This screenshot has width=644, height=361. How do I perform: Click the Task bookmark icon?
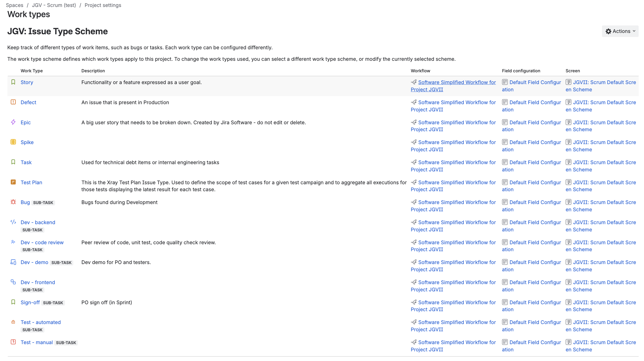pyautogui.click(x=13, y=162)
